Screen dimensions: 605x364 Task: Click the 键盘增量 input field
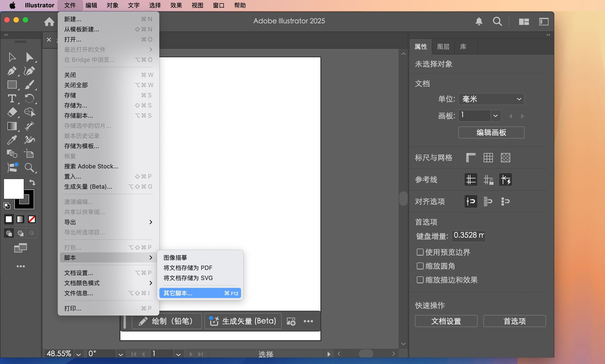click(x=468, y=236)
